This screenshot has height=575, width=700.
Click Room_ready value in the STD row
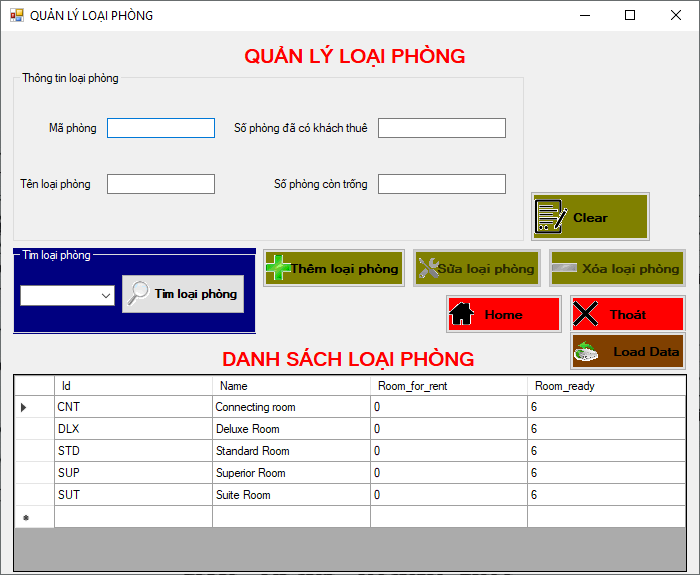[607, 451]
